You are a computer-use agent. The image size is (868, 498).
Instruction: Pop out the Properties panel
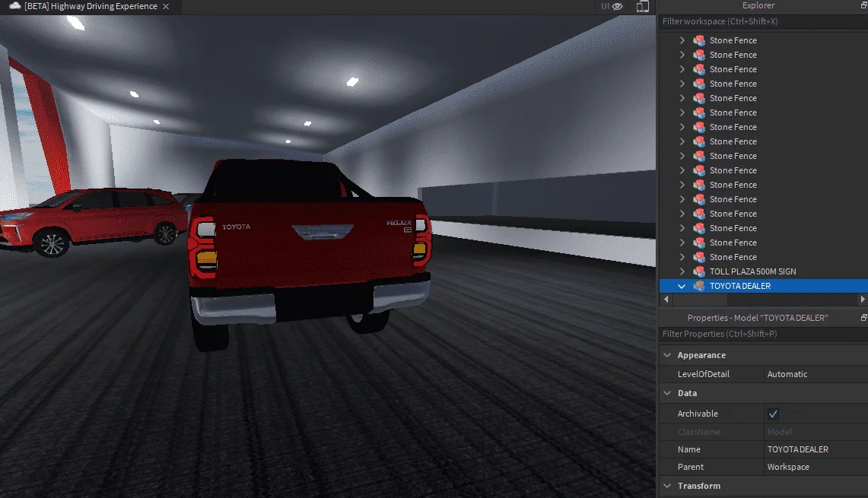pyautogui.click(x=863, y=318)
